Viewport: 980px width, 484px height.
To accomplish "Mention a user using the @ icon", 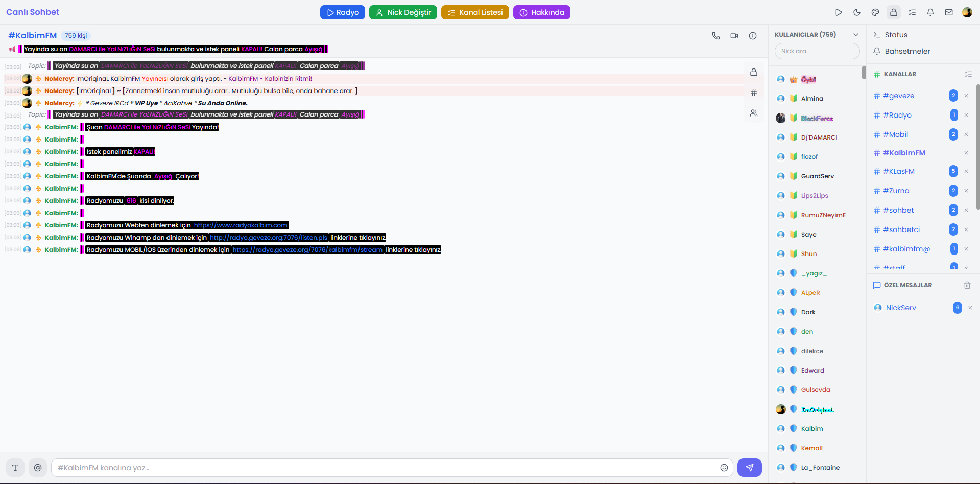I will pyautogui.click(x=38, y=467).
